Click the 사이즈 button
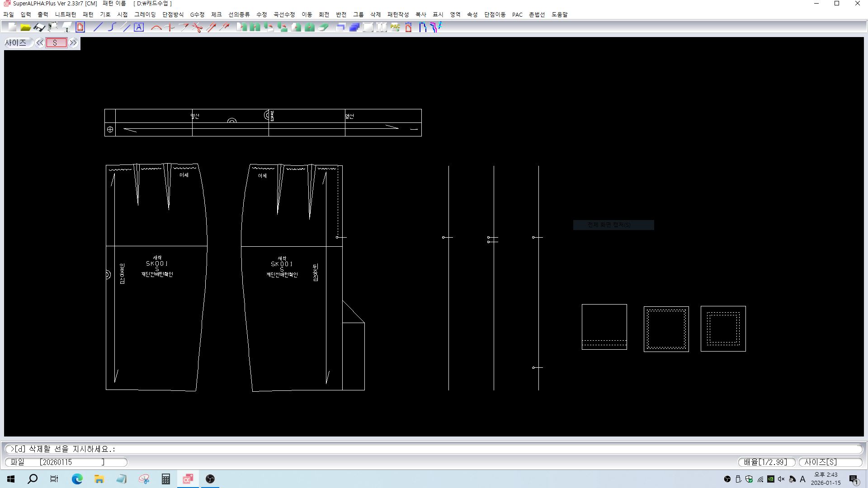The image size is (868, 488). tap(16, 43)
